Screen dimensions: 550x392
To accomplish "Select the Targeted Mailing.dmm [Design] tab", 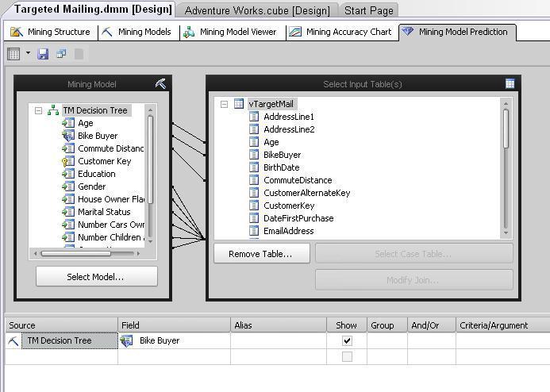I will coord(93,9).
